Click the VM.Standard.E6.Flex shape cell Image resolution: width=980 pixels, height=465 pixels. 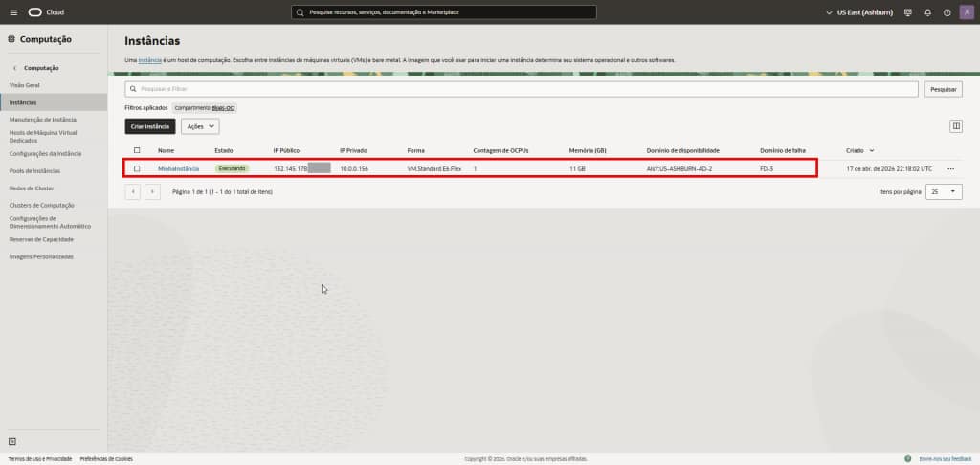434,168
